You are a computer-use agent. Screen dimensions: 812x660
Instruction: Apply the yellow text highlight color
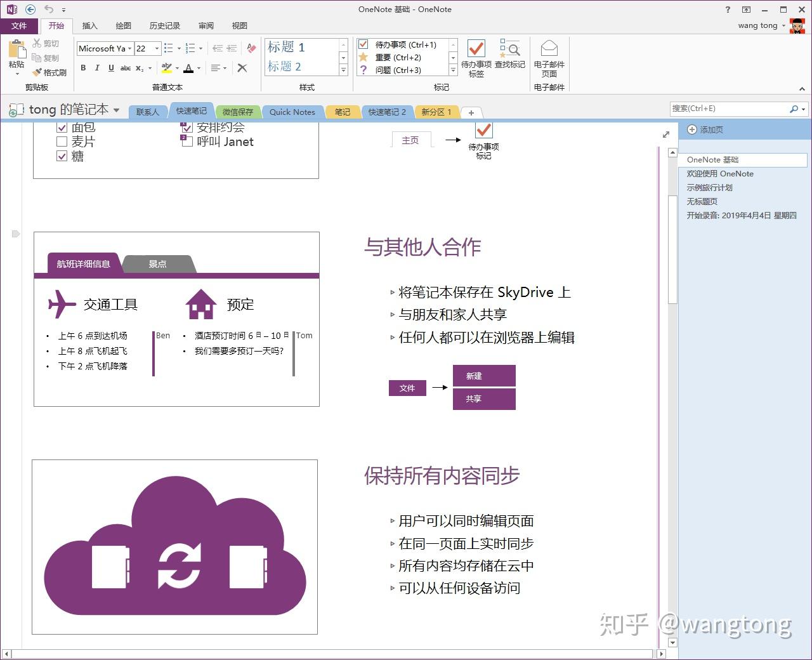167,68
